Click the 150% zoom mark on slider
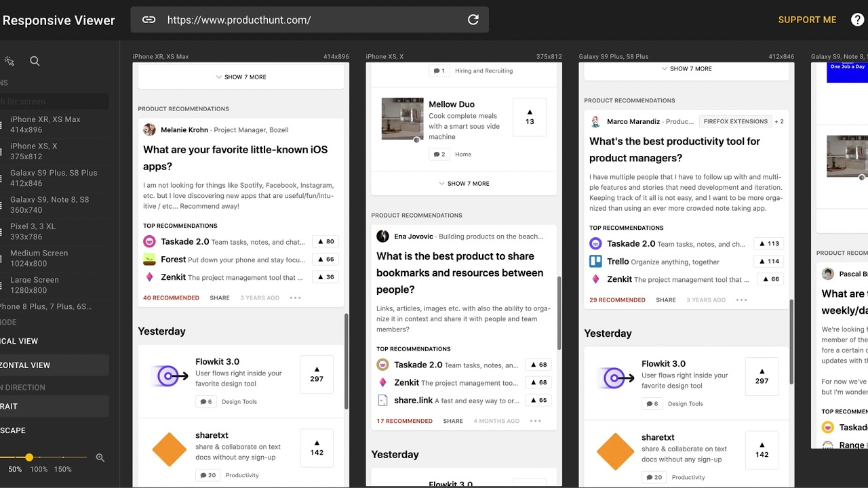Viewport: 868px width, 488px height. (62, 469)
